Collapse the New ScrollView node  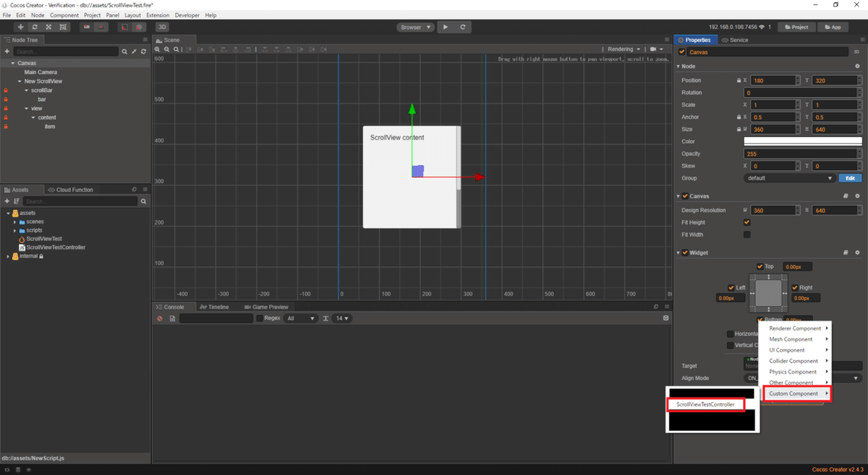[20, 81]
